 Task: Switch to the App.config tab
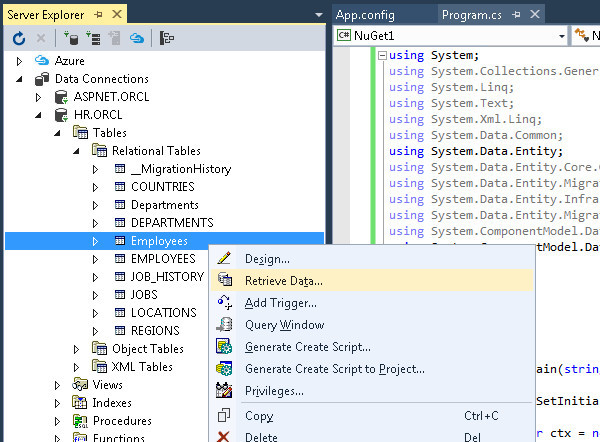(x=365, y=14)
